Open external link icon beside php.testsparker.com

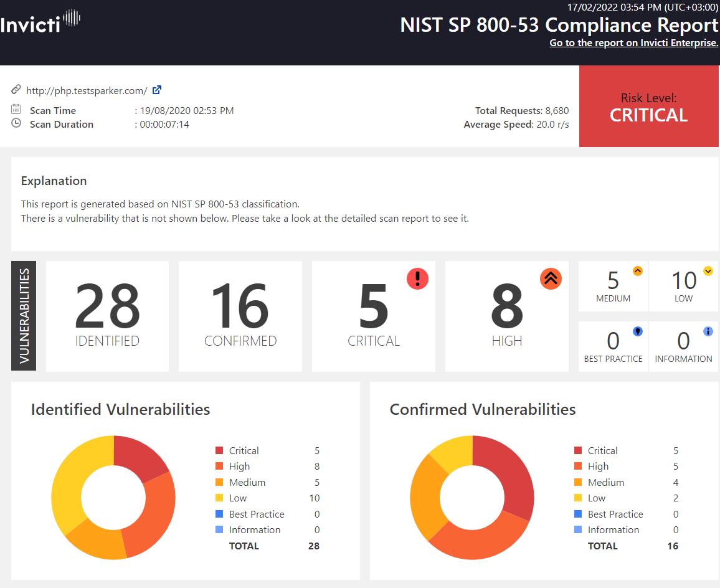157,90
